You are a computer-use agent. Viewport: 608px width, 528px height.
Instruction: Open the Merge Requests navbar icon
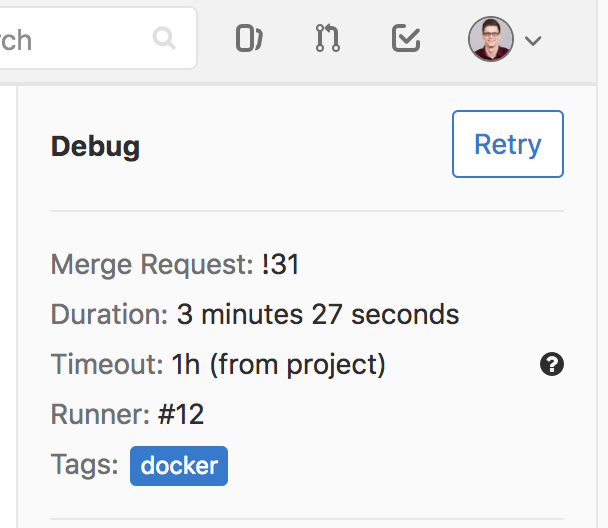pos(327,39)
